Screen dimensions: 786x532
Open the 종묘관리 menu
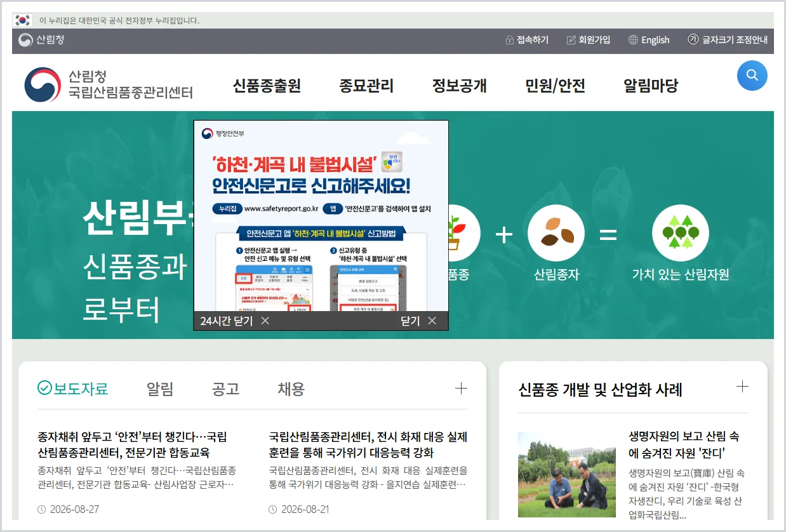tap(366, 85)
